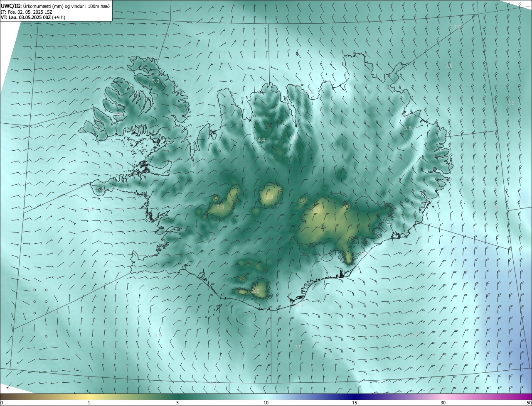Click the '0' tick label on the colorbar
Screen dimensions: 532x406
pyautogui.click(x=2, y=403)
